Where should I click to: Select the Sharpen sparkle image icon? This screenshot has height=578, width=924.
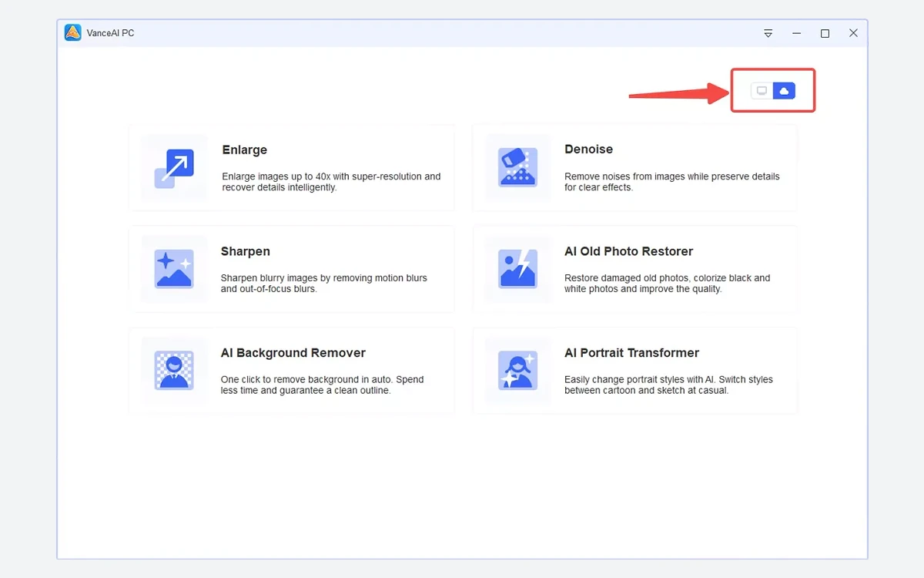click(174, 269)
